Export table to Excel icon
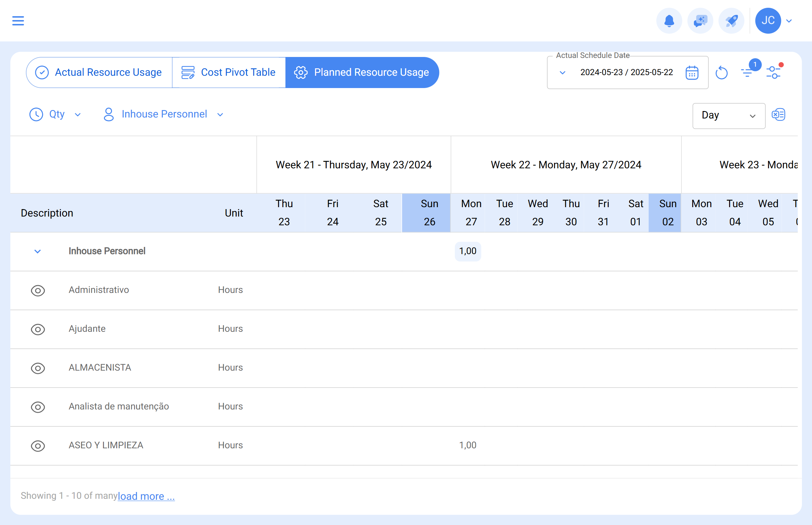 tap(778, 115)
